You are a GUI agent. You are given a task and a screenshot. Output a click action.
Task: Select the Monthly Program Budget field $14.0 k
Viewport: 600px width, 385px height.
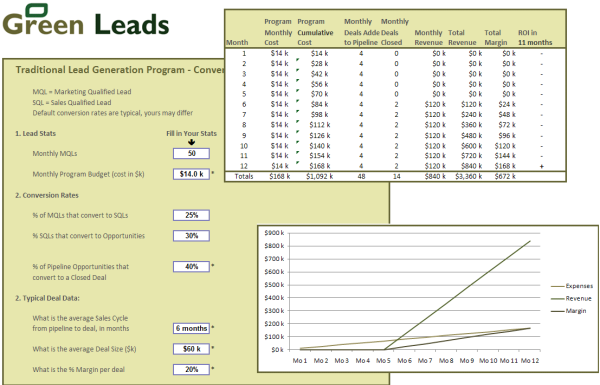click(x=191, y=174)
